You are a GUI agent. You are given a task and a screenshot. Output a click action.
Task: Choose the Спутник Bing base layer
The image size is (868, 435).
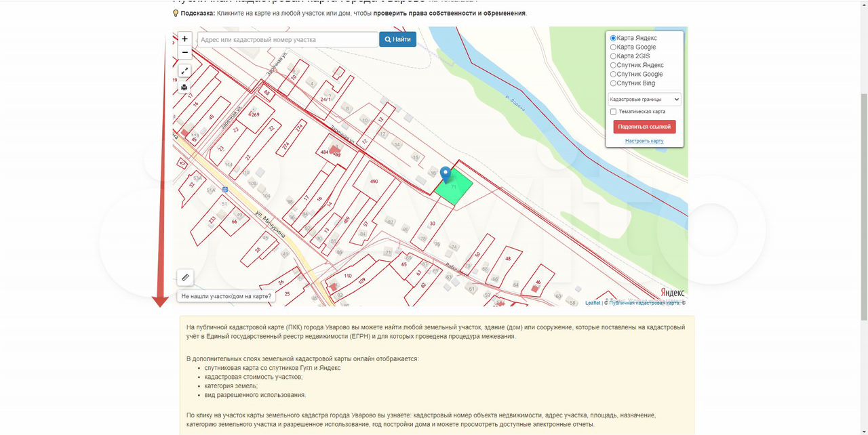pyautogui.click(x=614, y=83)
